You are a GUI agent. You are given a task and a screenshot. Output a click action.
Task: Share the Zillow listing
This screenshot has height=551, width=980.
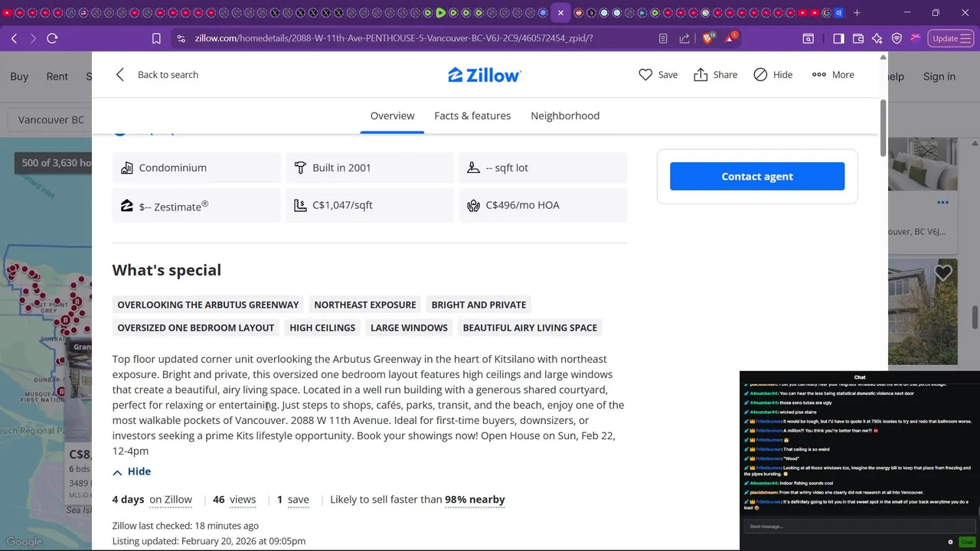(716, 74)
